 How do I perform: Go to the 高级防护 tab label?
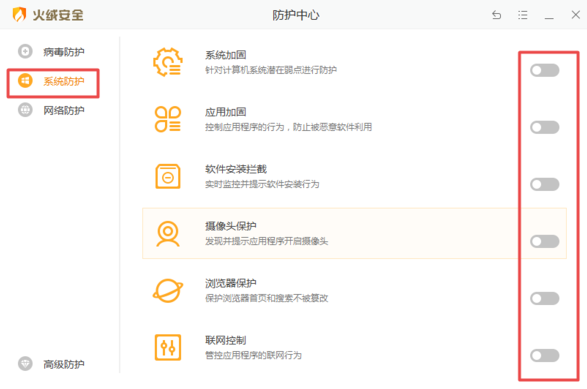(x=64, y=364)
